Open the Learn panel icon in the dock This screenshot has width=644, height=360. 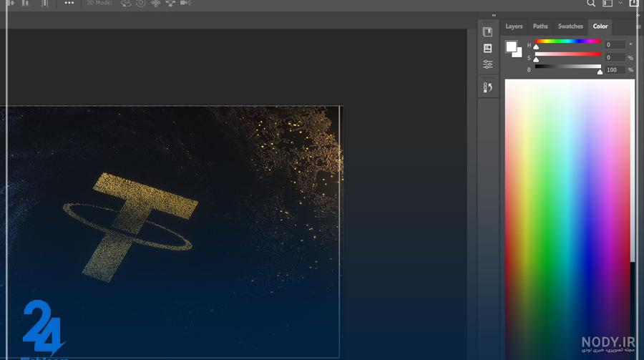(487, 32)
